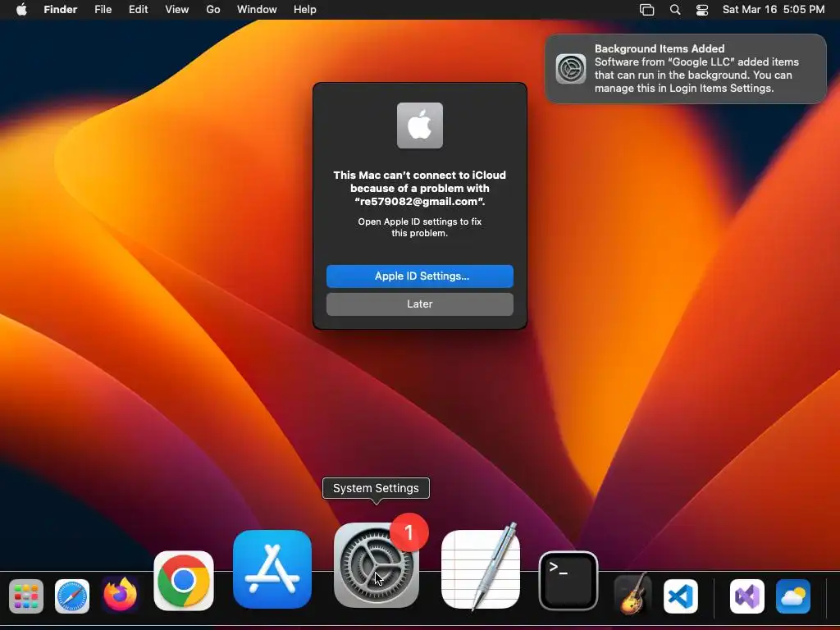Click the date and time in menu bar
The width and height of the screenshot is (840, 630).
[x=773, y=10]
